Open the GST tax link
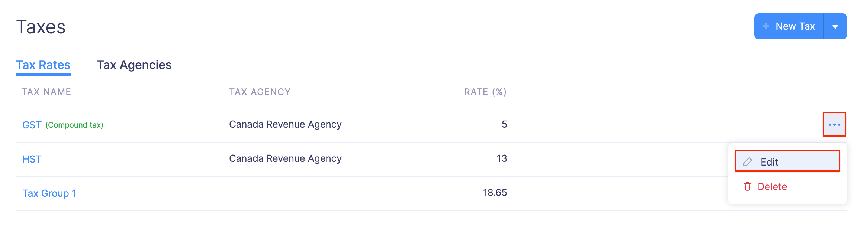This screenshot has width=868, height=242. [32, 125]
